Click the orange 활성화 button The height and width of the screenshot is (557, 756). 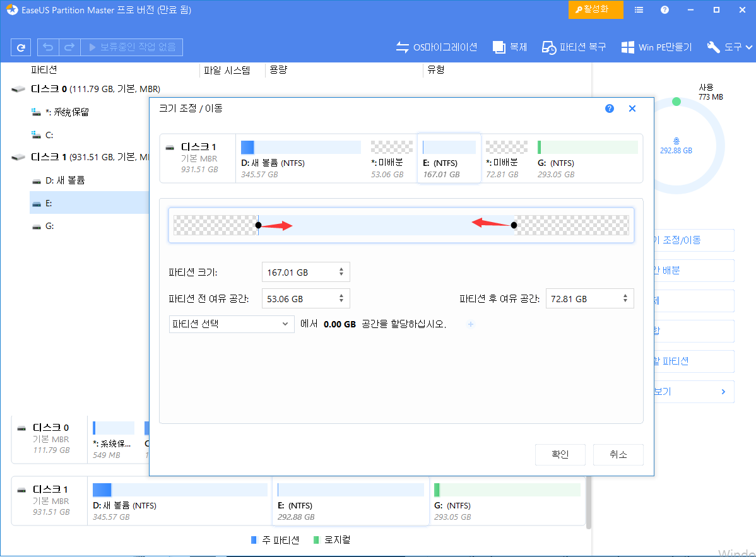[595, 9]
